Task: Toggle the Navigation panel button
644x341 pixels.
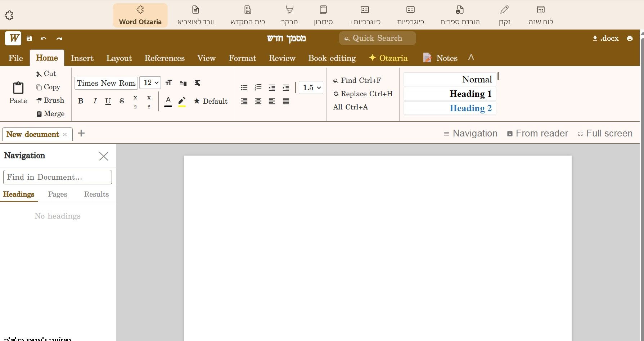Action: click(470, 134)
